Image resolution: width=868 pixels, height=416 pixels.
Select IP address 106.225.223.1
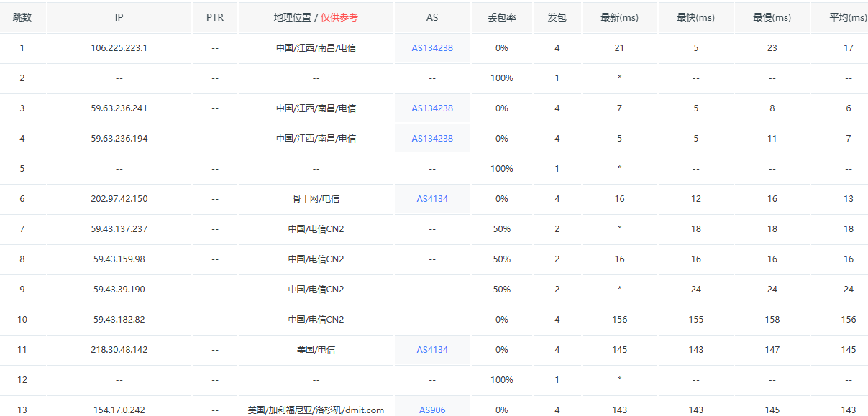pyautogui.click(x=119, y=48)
